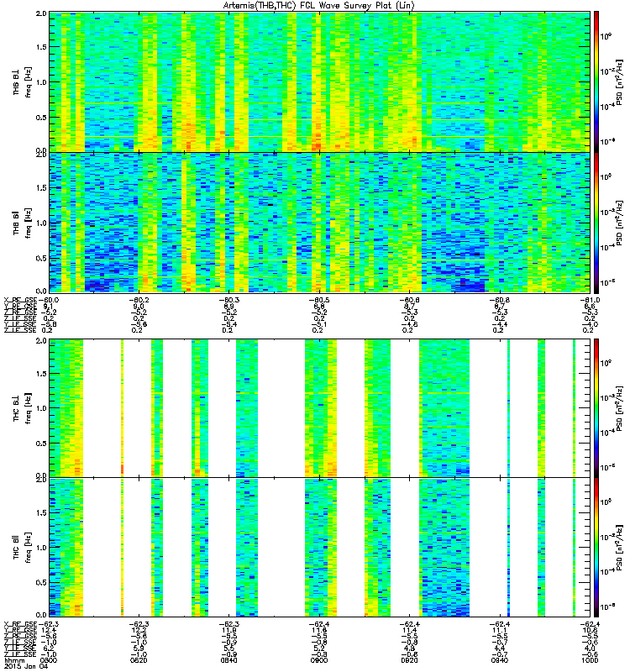Click inside the THB B∥ spectrogram panel
Viewport: 630px width, 672px height.
[x=319, y=223]
